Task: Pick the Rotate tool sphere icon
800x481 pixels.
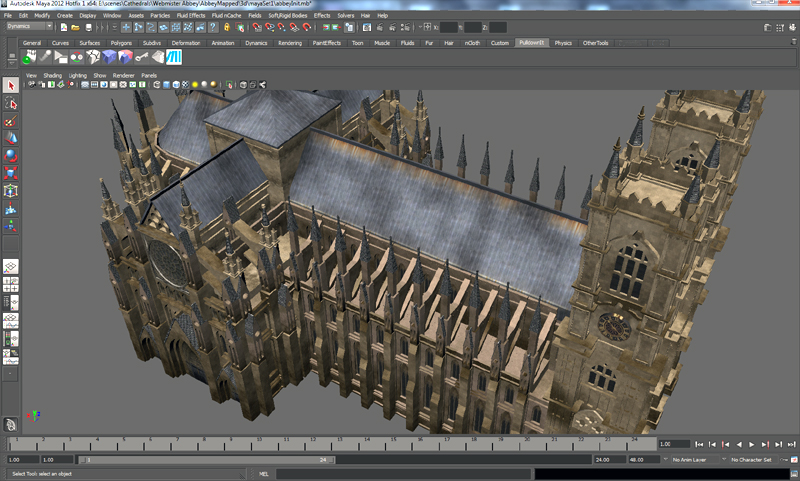Action: coord(11,156)
